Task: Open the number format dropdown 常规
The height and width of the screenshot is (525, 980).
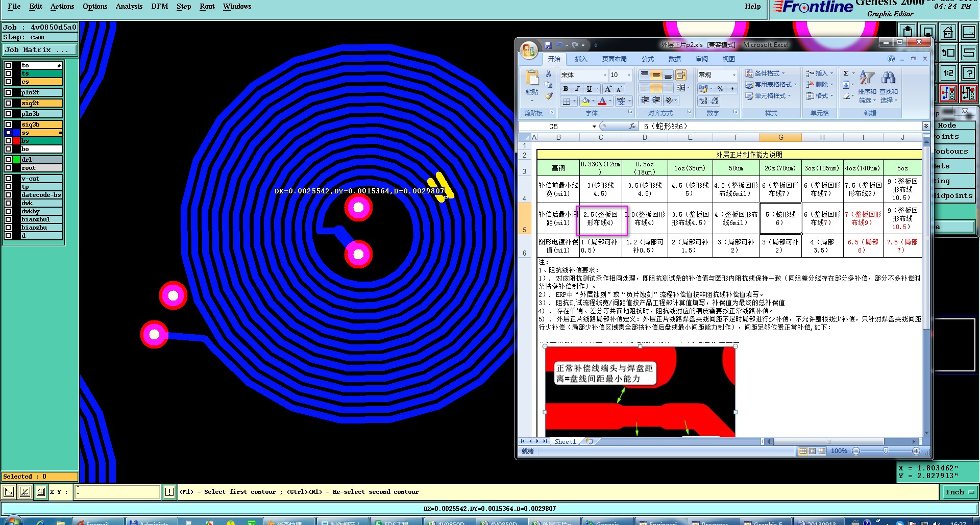Action: 734,75
